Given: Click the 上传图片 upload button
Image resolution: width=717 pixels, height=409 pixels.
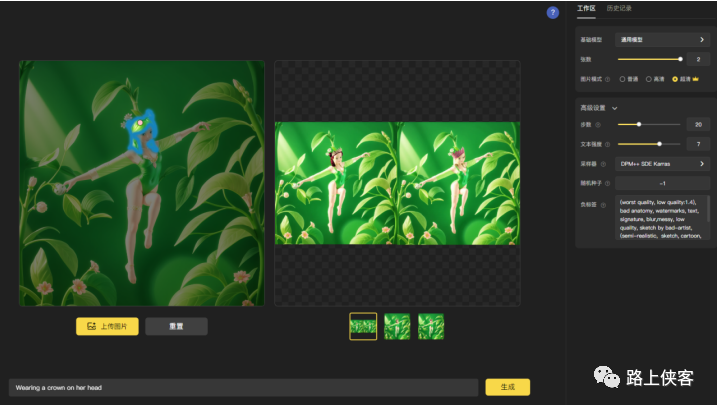Looking at the screenshot, I should 107,326.
